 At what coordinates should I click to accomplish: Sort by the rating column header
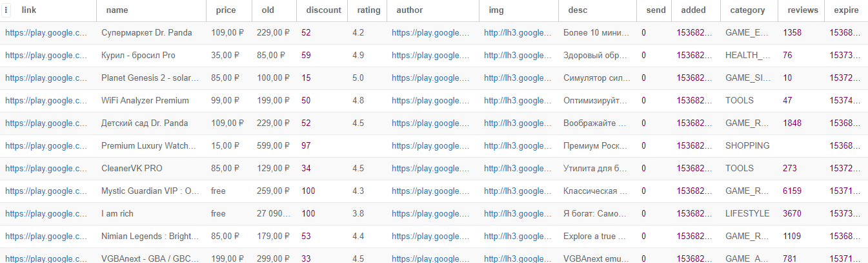(x=368, y=10)
